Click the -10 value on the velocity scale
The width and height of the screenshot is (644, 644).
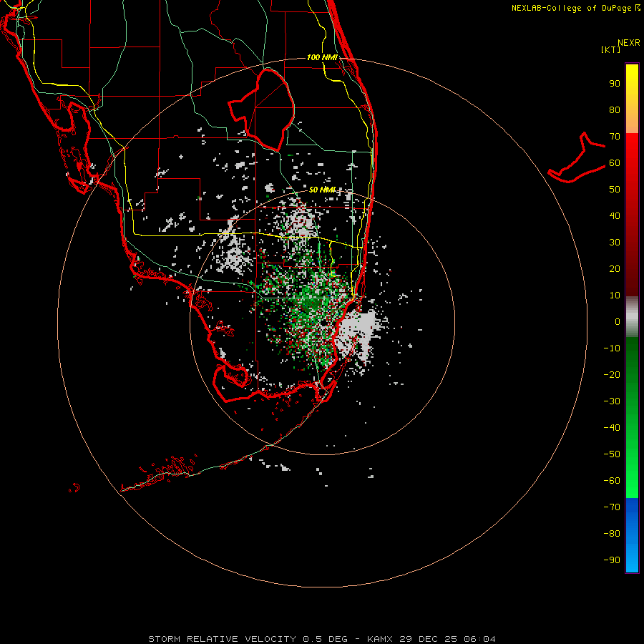coord(612,348)
